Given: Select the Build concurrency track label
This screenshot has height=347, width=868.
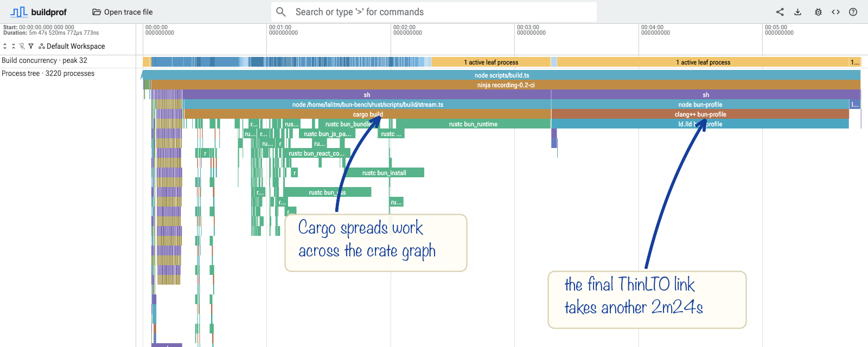Looking at the screenshot, I should pos(44,61).
